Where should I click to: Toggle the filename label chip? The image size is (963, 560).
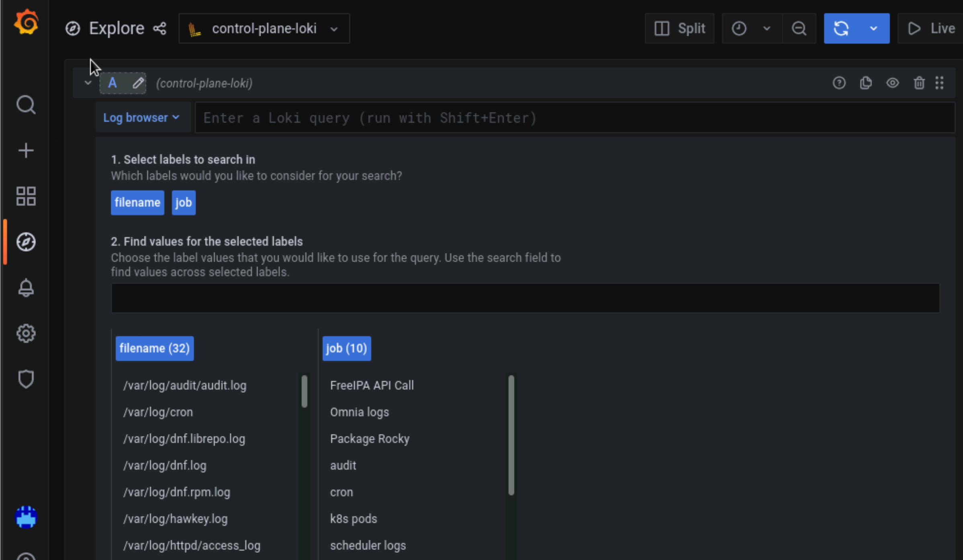[137, 203]
